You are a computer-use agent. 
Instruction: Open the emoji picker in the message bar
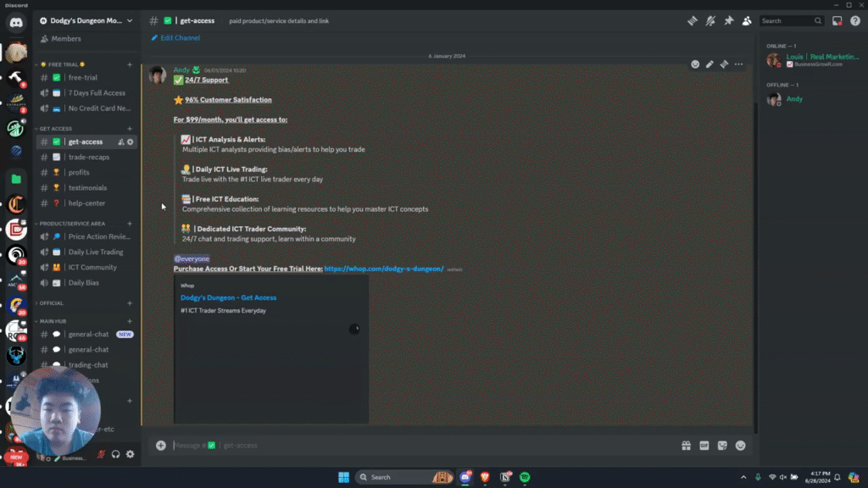[x=740, y=445]
